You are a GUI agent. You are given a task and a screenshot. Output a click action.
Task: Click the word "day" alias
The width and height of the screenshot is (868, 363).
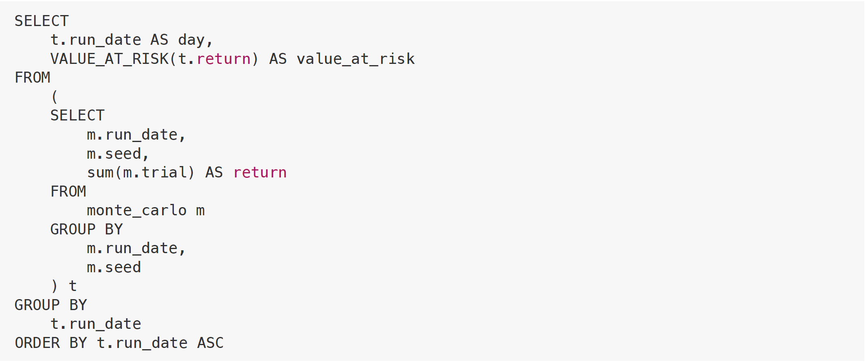tap(191, 40)
